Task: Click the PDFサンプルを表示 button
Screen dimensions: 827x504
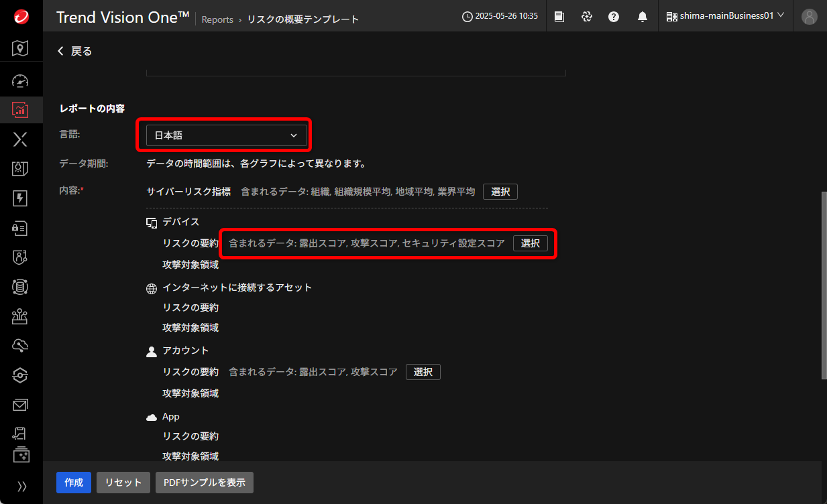Action: (x=205, y=483)
